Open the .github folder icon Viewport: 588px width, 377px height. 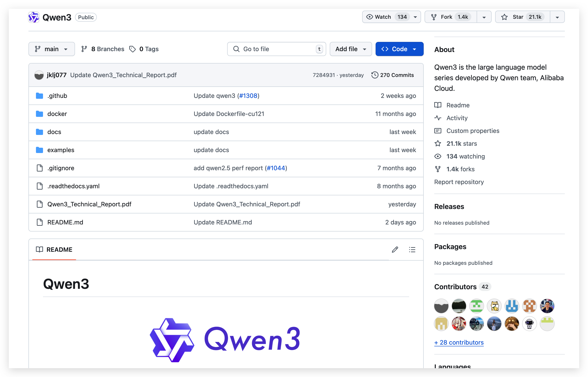click(x=39, y=96)
